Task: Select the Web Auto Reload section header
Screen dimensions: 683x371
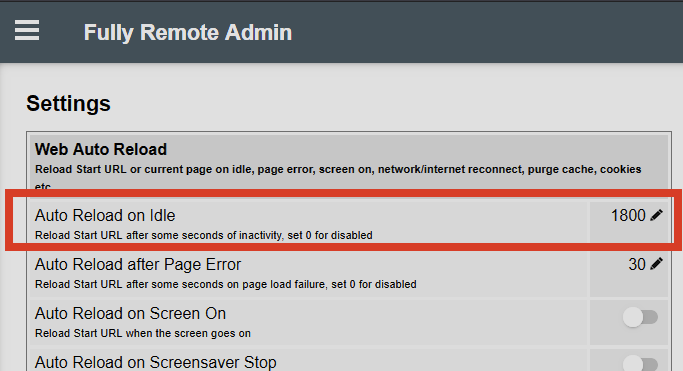Action: coord(101,149)
